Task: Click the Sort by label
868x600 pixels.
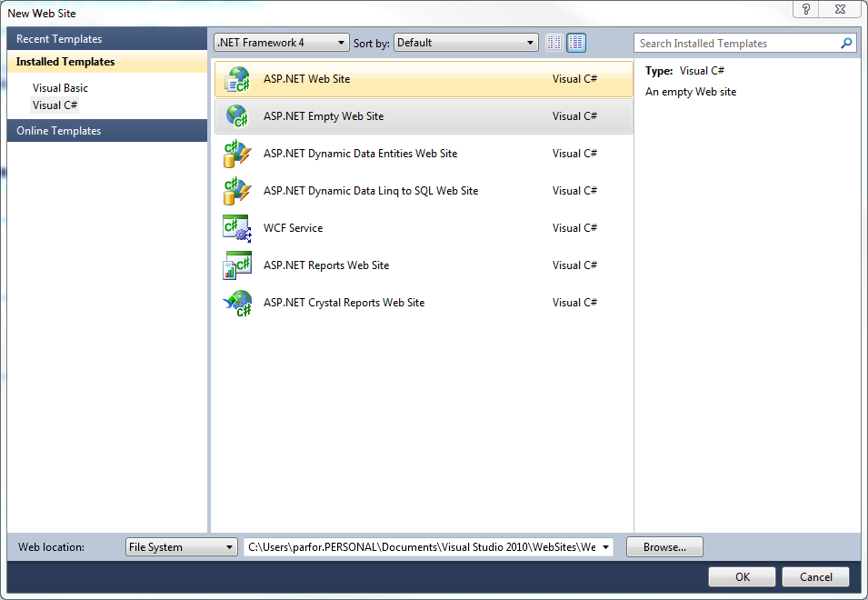Action: point(372,43)
